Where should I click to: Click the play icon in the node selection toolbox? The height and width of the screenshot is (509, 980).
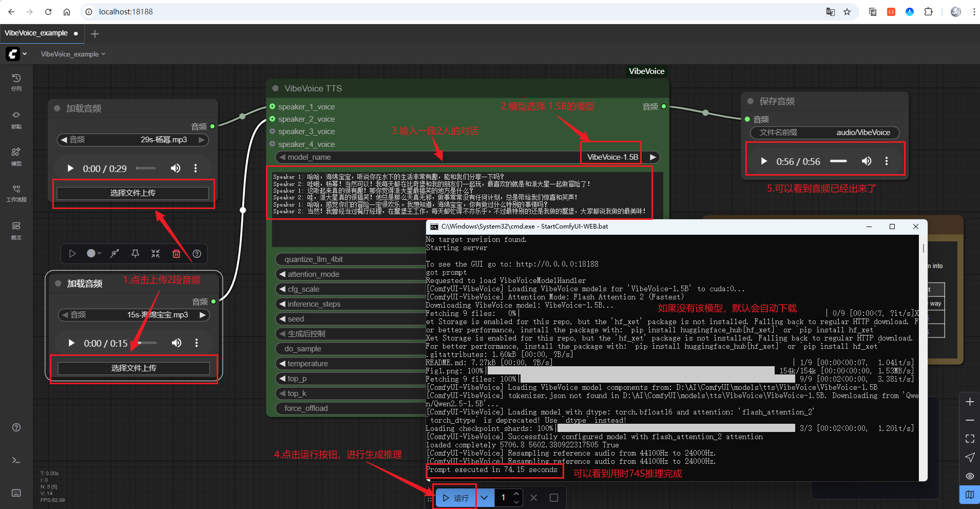[x=72, y=253]
